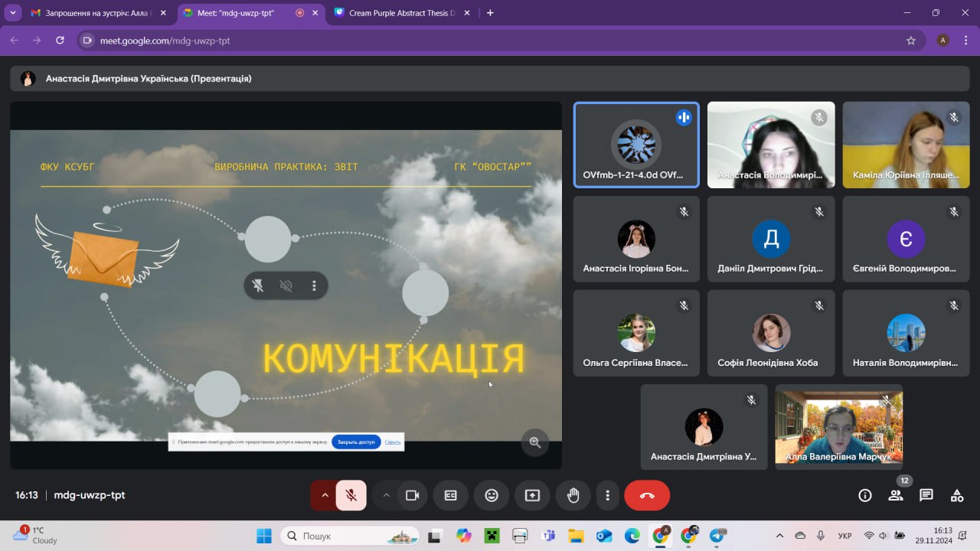Open more options menu in call toolbar

tap(608, 495)
